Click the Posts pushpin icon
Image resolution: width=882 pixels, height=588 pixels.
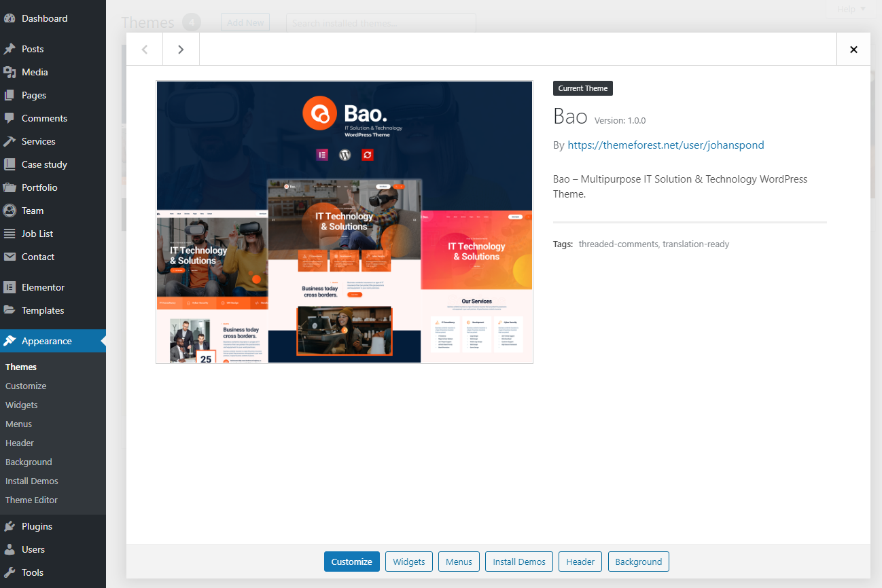(x=10, y=49)
